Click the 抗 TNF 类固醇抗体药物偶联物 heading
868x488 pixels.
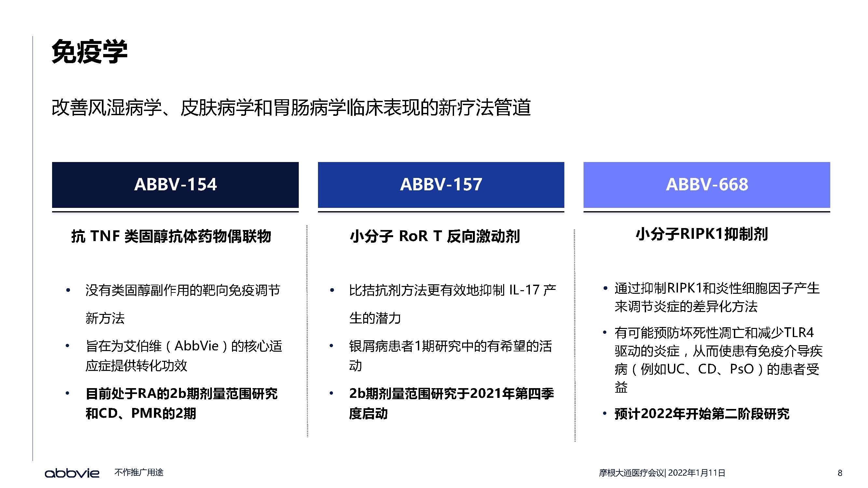171,236
